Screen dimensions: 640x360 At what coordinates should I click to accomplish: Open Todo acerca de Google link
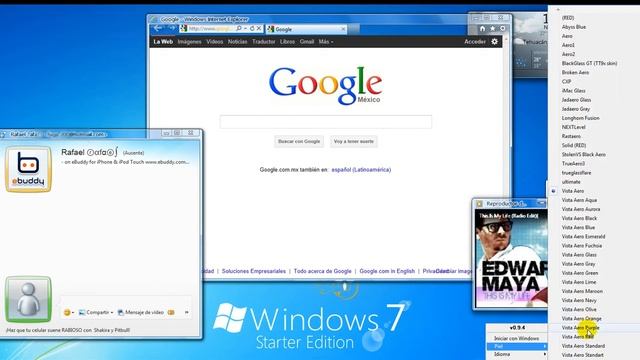tap(322, 271)
